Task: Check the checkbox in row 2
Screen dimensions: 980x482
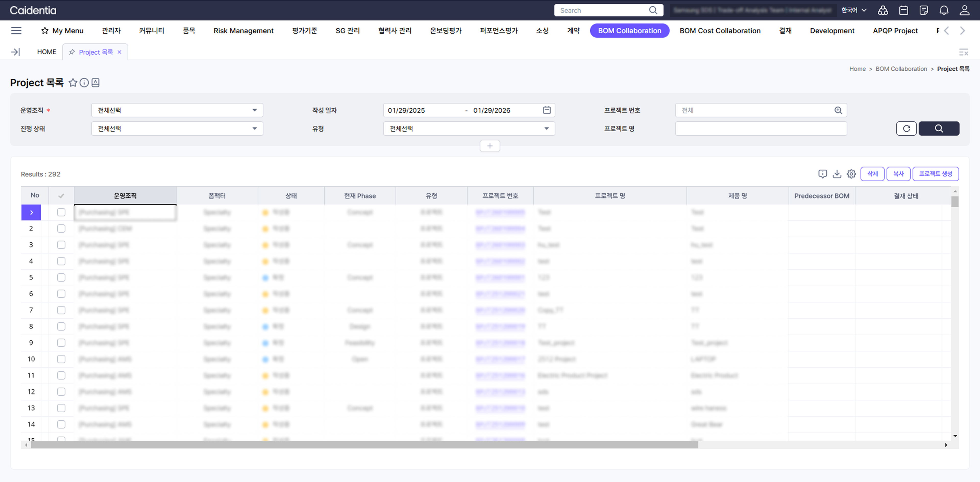Action: 61,229
